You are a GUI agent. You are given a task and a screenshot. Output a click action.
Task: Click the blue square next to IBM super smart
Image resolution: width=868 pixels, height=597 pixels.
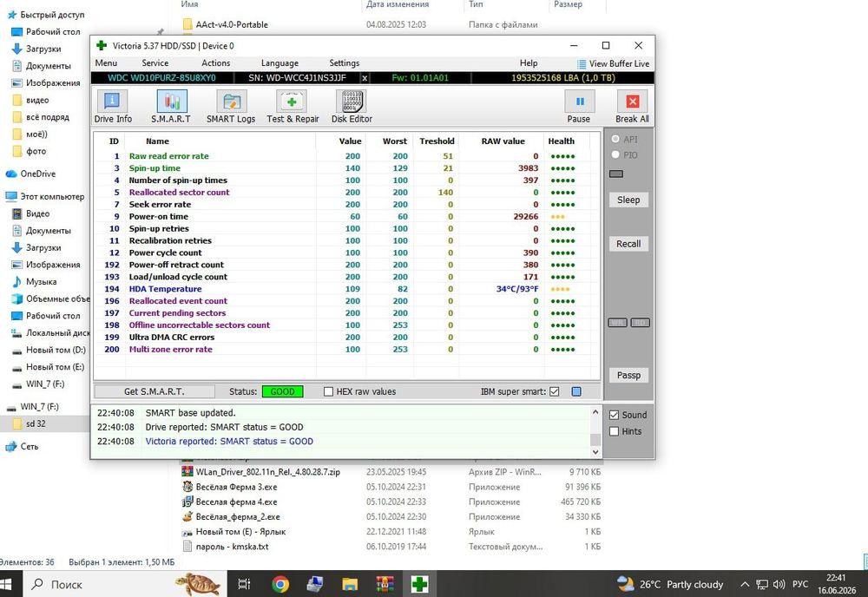pyautogui.click(x=576, y=391)
